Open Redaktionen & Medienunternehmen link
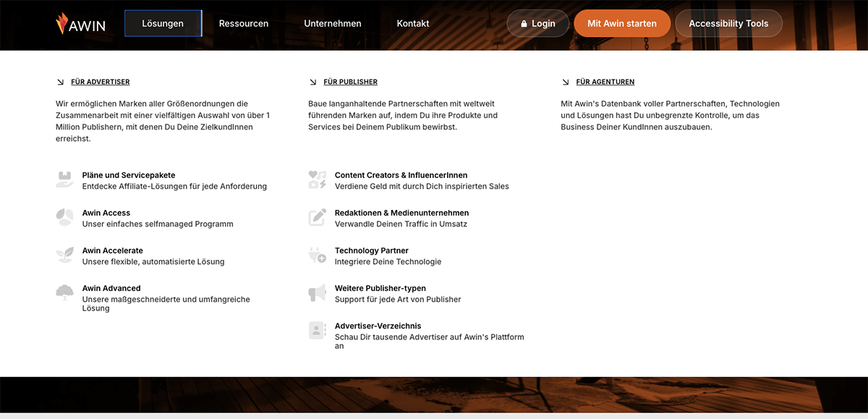The width and height of the screenshot is (868, 419). tap(402, 213)
